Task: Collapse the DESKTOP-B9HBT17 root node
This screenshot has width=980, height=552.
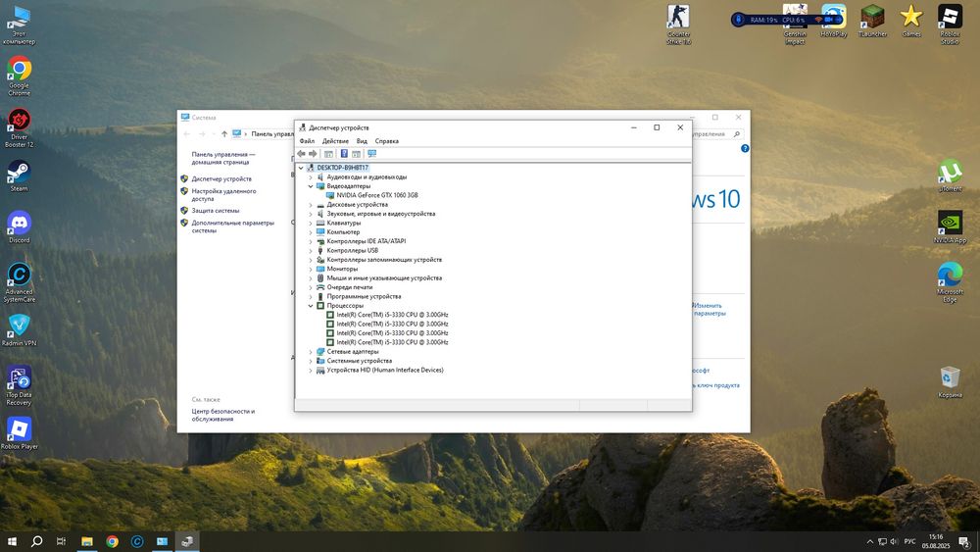Action: click(x=301, y=168)
